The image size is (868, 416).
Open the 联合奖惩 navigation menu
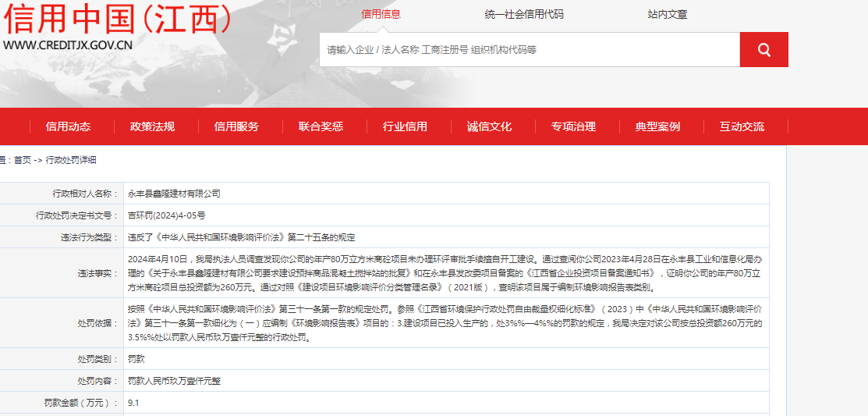(x=321, y=126)
